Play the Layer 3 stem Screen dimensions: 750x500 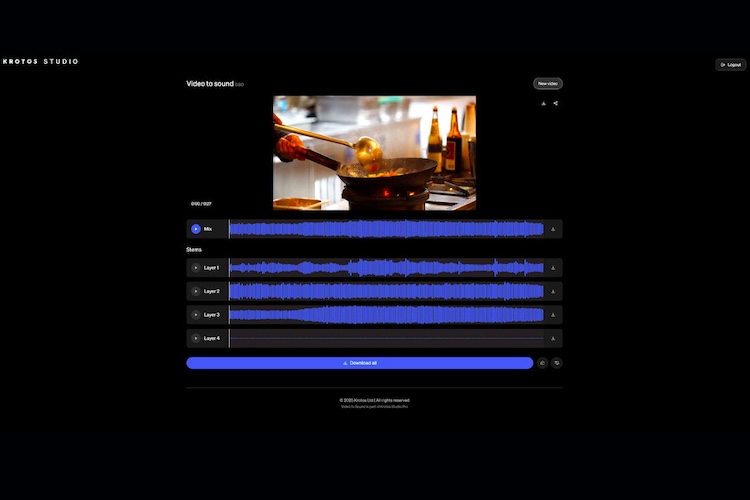(196, 315)
